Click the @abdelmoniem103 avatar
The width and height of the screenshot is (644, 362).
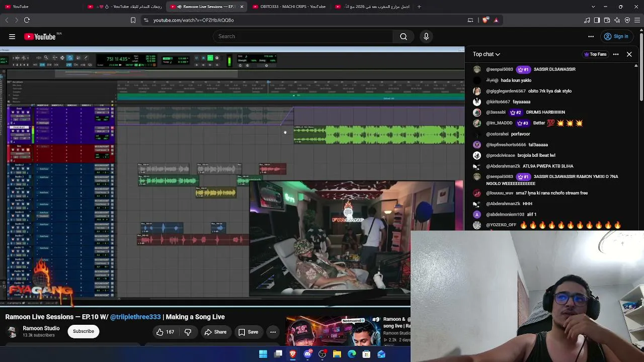[477, 214]
